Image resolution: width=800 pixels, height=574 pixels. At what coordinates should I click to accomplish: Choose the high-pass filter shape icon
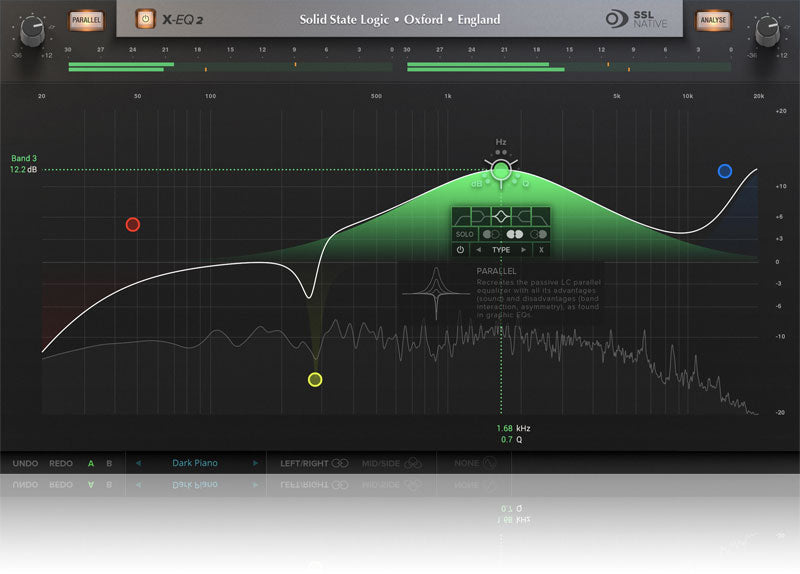(x=461, y=217)
